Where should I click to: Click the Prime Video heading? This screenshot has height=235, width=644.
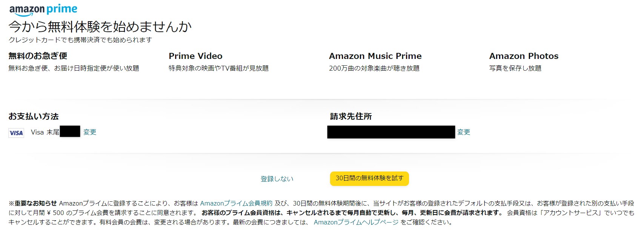[195, 56]
